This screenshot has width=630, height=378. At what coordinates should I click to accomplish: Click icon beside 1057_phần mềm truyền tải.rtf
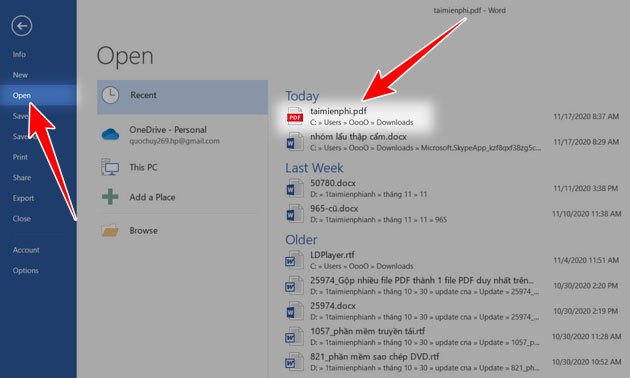[x=295, y=337]
